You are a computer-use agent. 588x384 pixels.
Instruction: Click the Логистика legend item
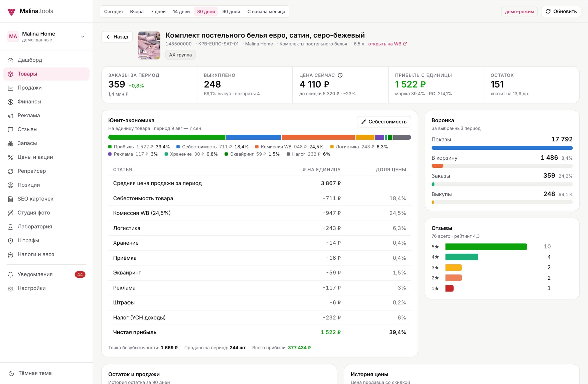(359, 147)
